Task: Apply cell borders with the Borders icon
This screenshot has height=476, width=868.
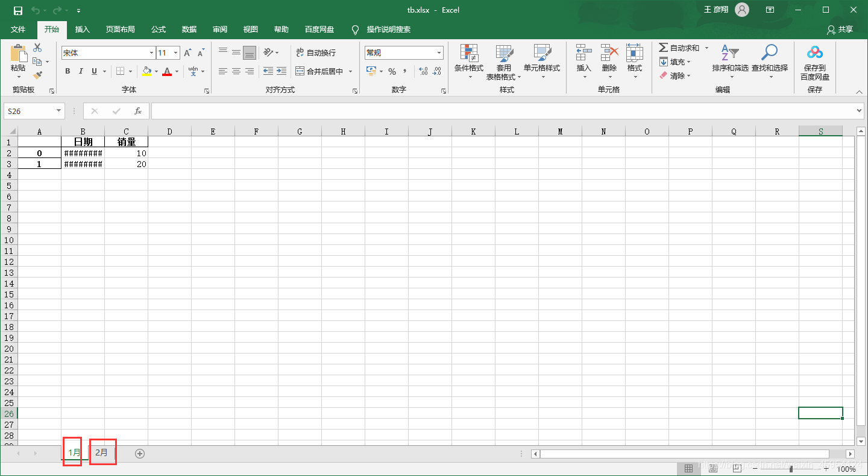Action: [121, 71]
